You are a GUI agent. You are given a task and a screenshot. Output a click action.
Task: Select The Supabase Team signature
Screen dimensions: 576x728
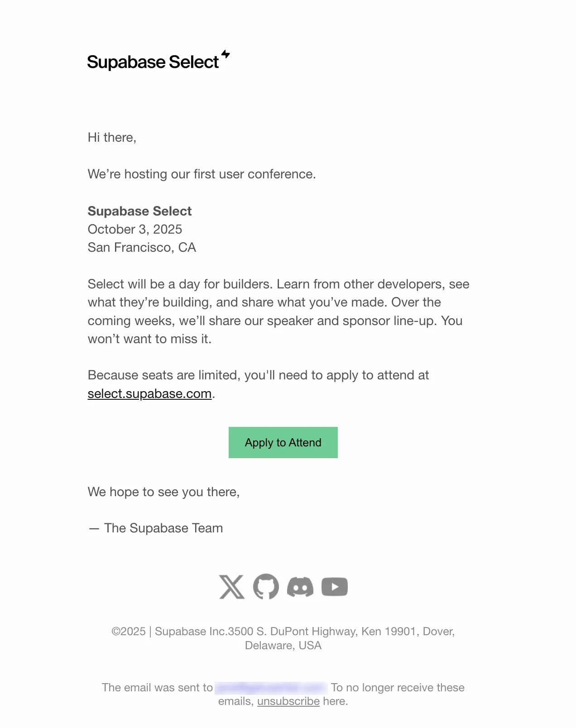[155, 528]
